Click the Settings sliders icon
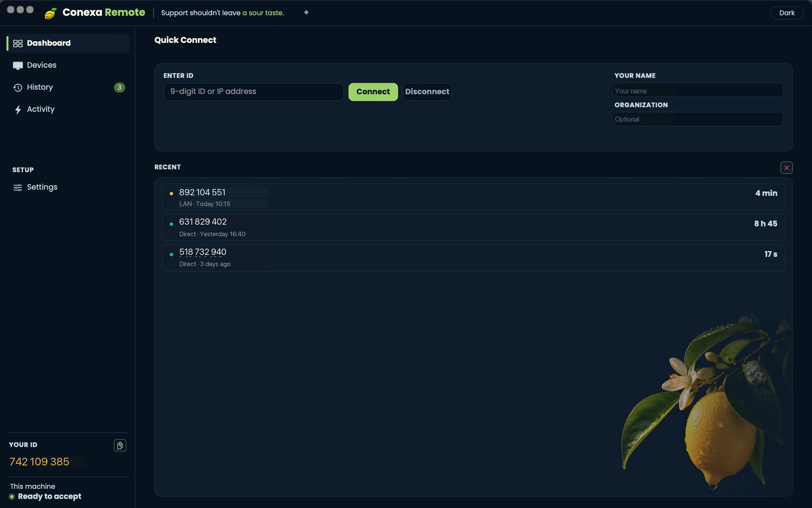 pos(18,187)
